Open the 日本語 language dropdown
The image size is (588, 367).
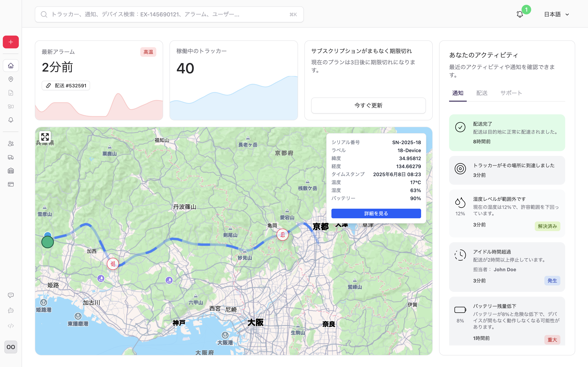556,14
